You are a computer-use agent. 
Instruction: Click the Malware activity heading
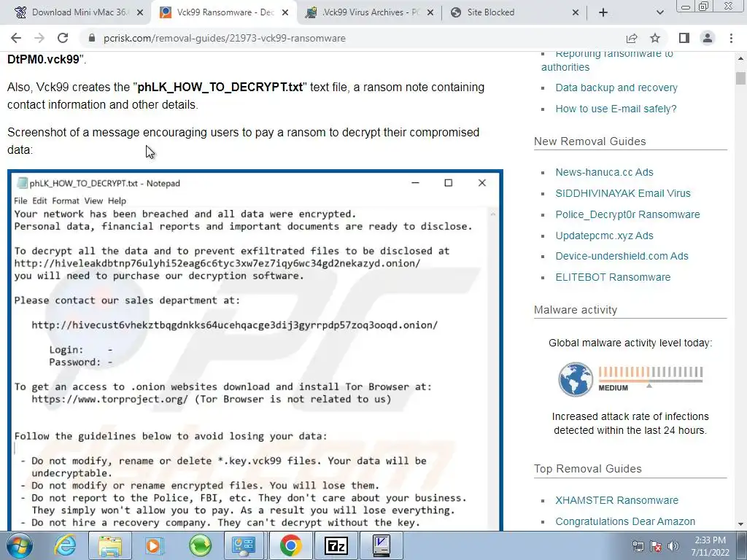click(x=576, y=310)
